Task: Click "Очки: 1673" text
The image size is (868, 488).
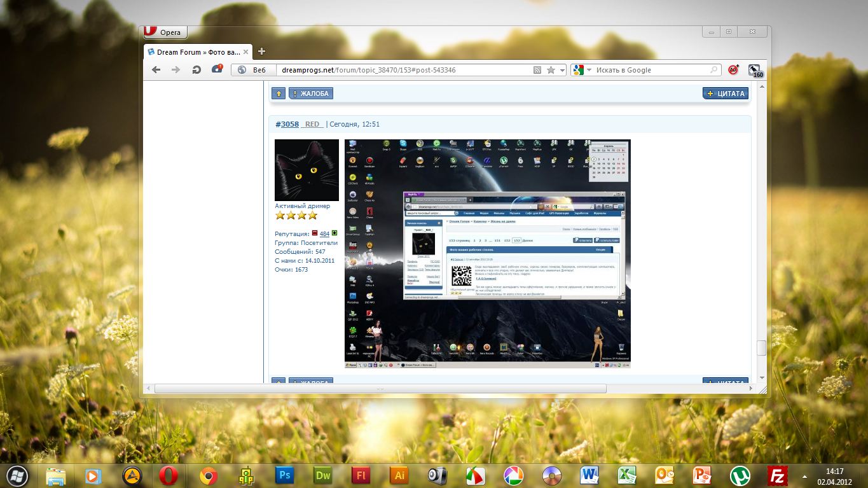Action: (x=291, y=270)
